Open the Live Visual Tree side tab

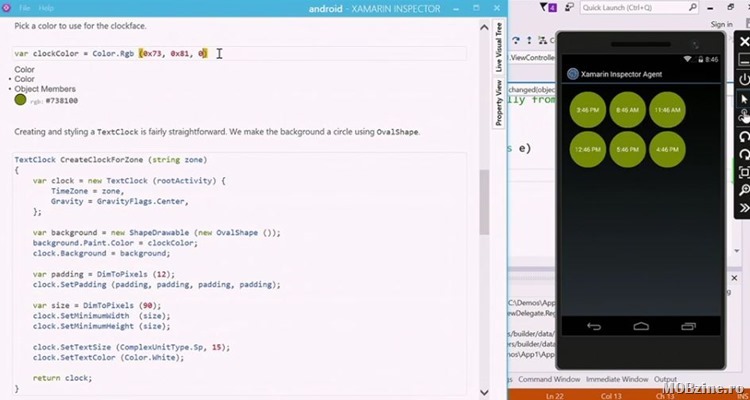tap(498, 47)
